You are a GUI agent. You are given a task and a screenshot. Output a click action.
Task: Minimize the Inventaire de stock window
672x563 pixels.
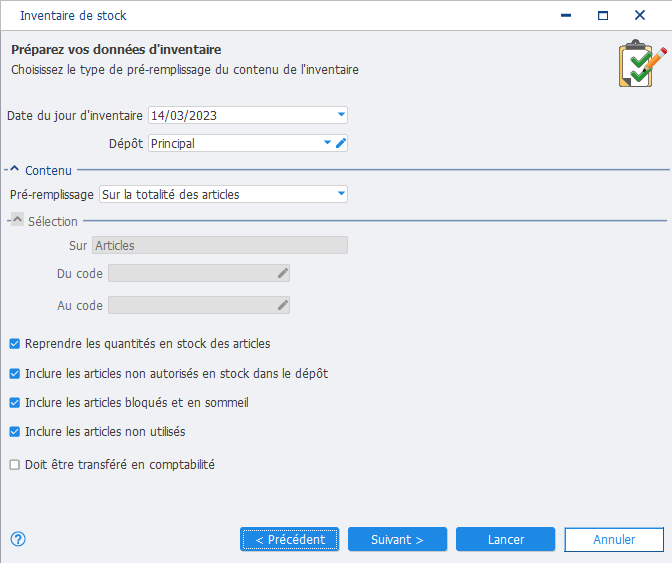pos(566,15)
